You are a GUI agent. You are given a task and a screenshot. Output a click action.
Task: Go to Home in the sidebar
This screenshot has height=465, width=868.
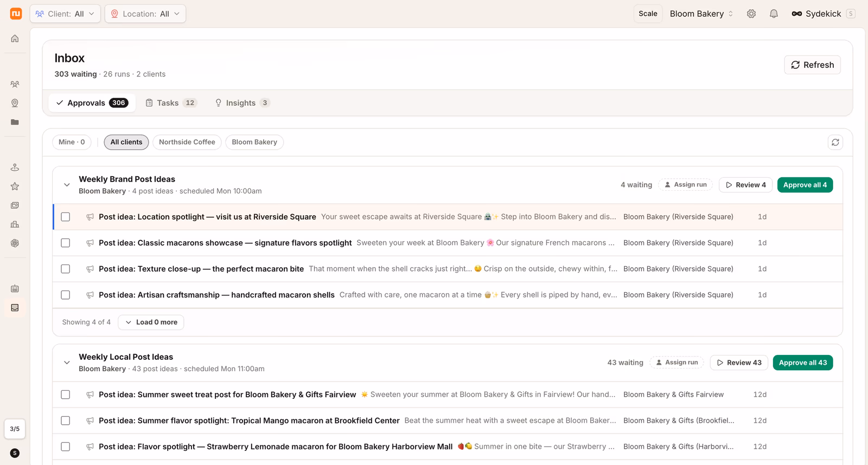coord(15,38)
